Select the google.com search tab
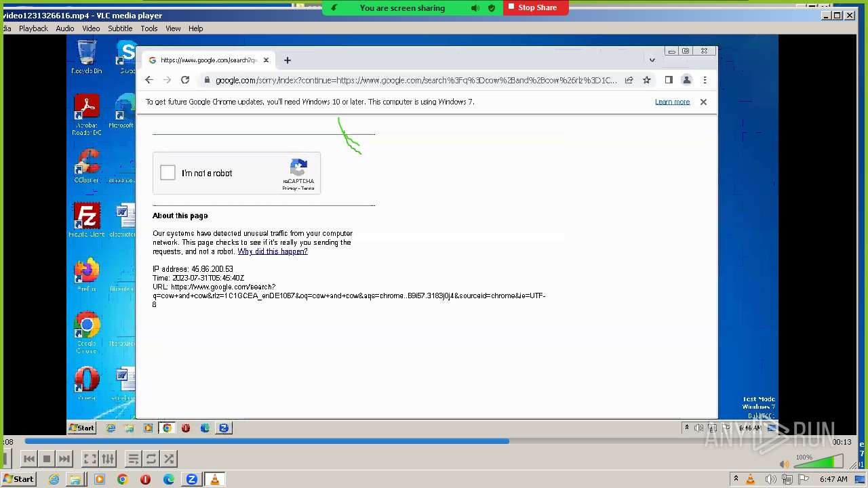 [209, 60]
